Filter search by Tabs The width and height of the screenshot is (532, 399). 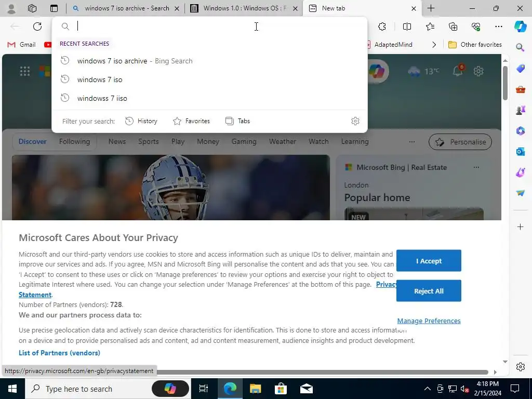point(237,121)
